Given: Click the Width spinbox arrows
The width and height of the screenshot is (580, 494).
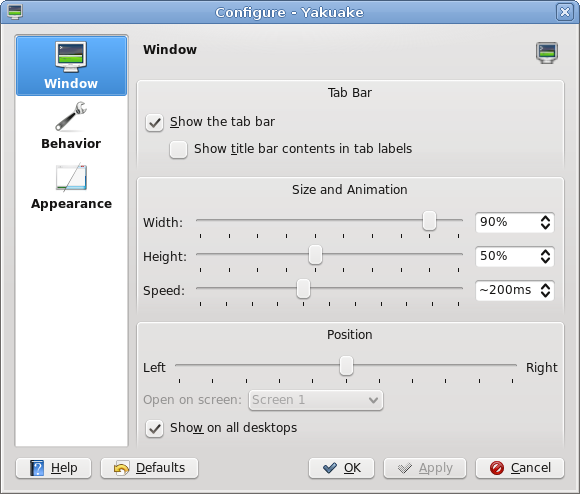Looking at the screenshot, I should point(545,223).
